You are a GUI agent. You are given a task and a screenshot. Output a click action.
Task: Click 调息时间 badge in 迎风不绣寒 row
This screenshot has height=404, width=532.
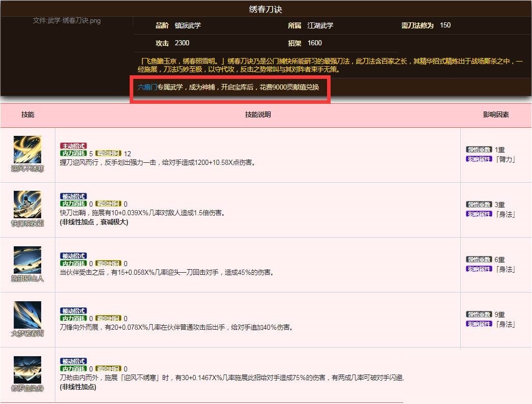point(108,153)
